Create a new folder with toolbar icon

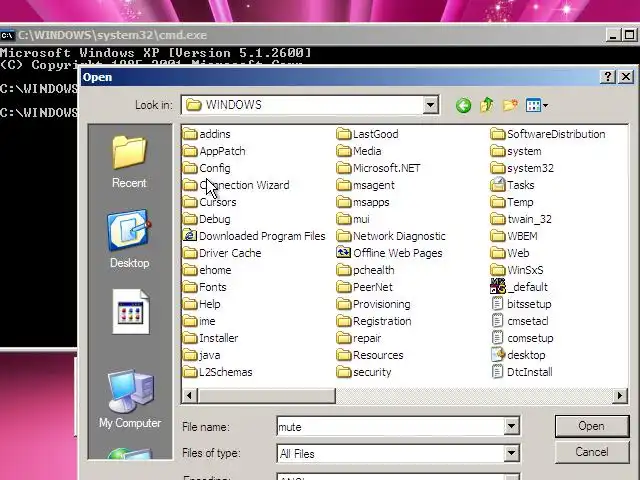click(x=510, y=105)
